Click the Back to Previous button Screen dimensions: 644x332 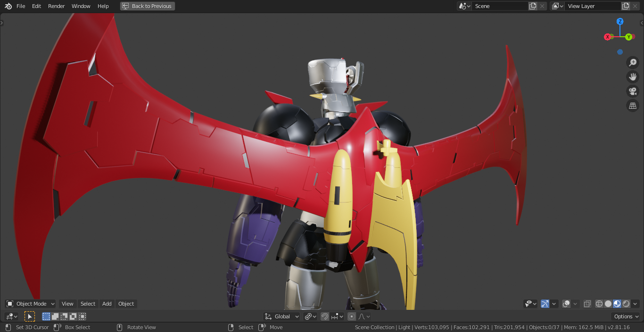click(148, 6)
